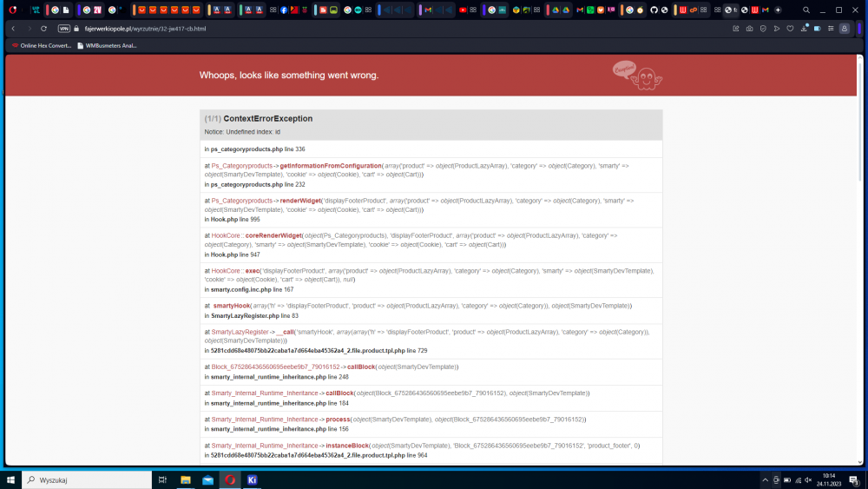Image resolution: width=868 pixels, height=489 pixels.
Task: Click the smartyHook function link
Action: (x=232, y=306)
